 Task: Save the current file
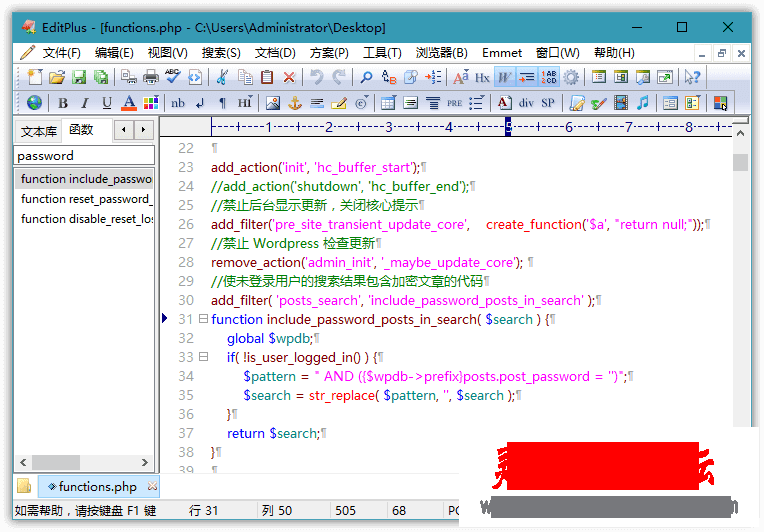[x=79, y=77]
